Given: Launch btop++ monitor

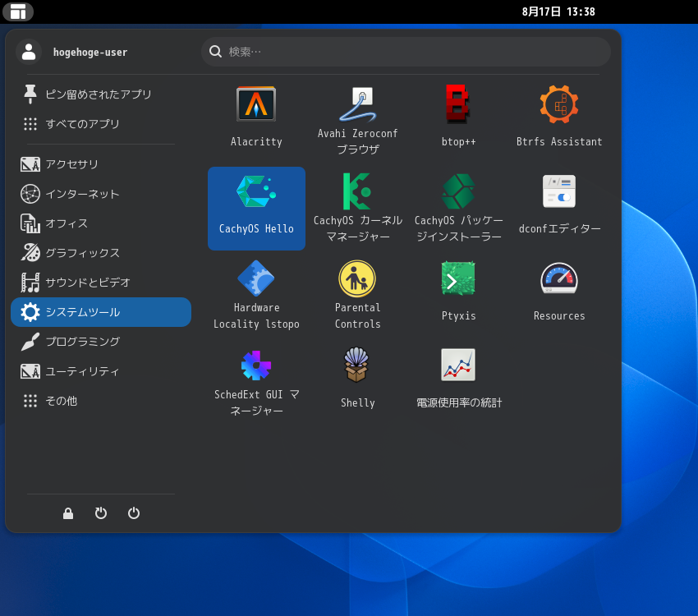Looking at the screenshot, I should point(458,117).
